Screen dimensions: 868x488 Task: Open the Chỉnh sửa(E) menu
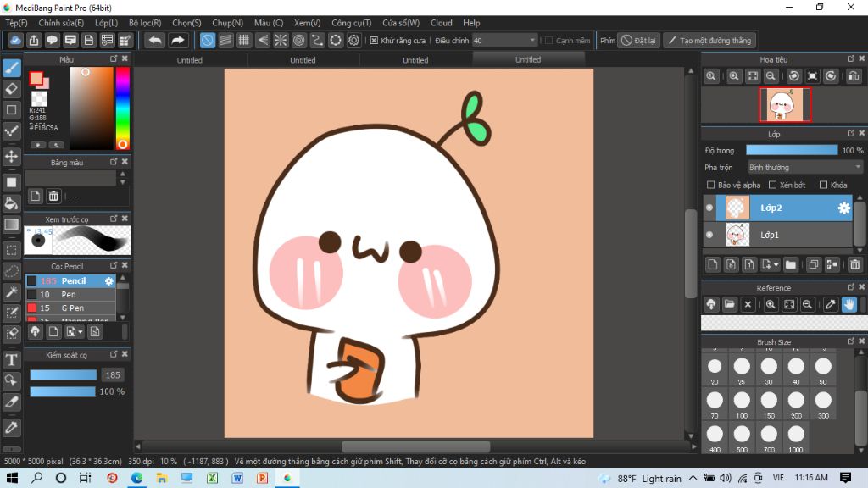(61, 23)
